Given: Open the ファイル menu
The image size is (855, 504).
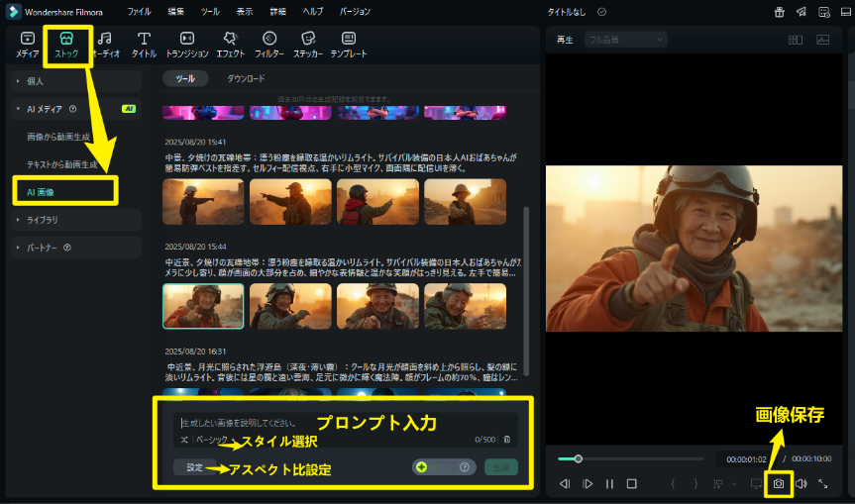Looking at the screenshot, I should click(x=139, y=12).
